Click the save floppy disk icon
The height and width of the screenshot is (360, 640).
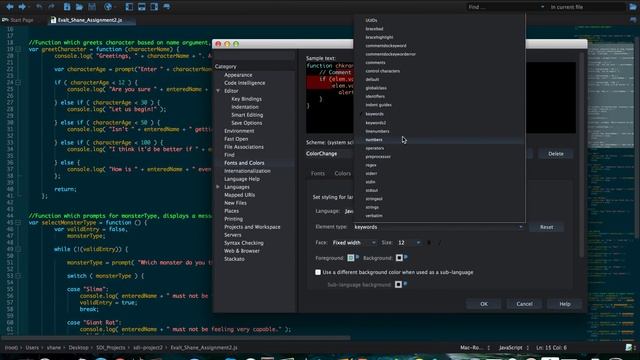(x=92, y=7)
